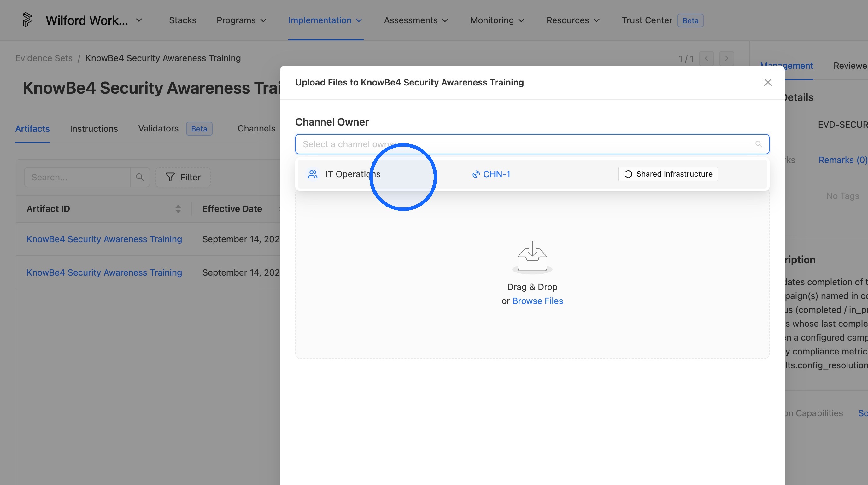This screenshot has width=868, height=485.
Task: Open Trust Center Beta
Action: click(x=662, y=20)
